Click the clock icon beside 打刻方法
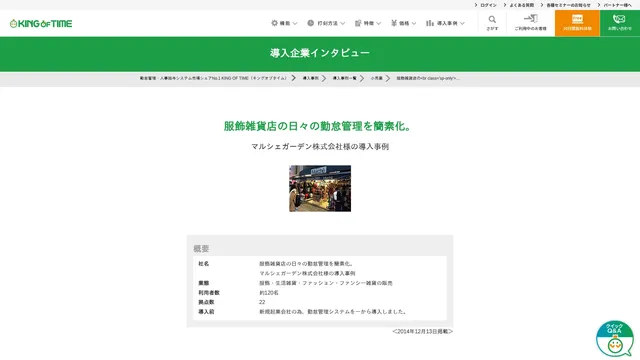The width and height of the screenshot is (640, 360). [311, 23]
